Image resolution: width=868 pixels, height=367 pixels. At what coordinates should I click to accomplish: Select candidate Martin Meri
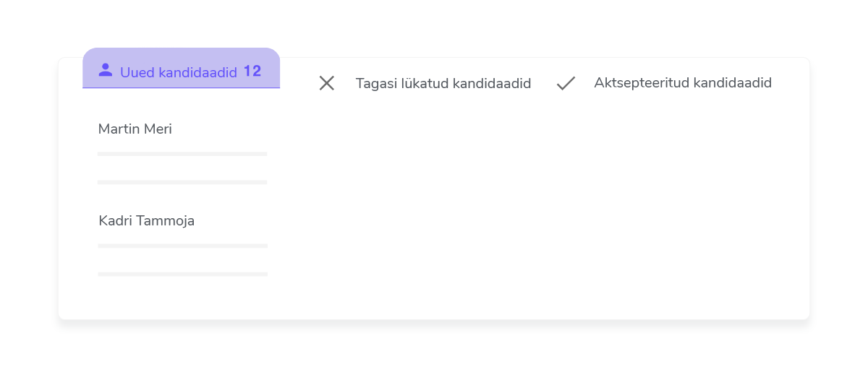click(x=135, y=129)
